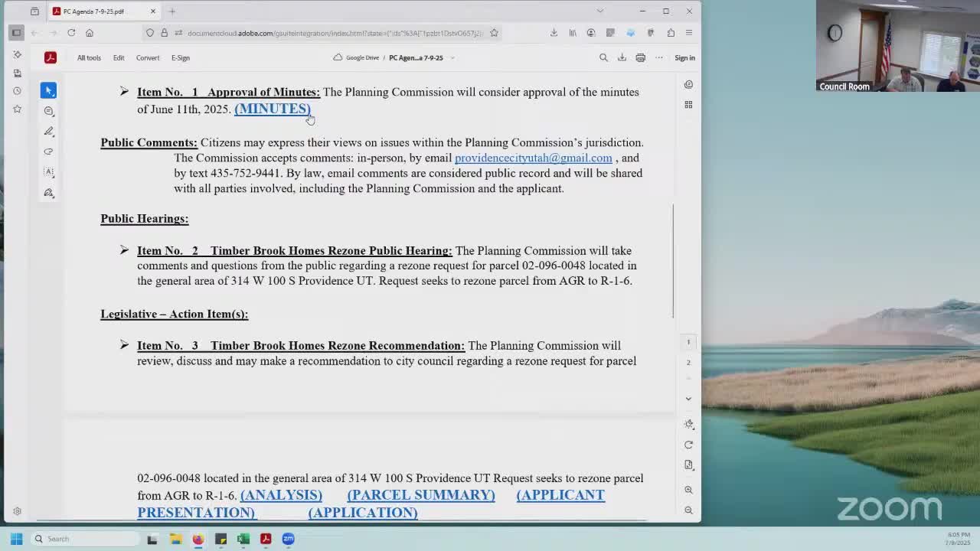Open the (APPLICATION) link

363,513
